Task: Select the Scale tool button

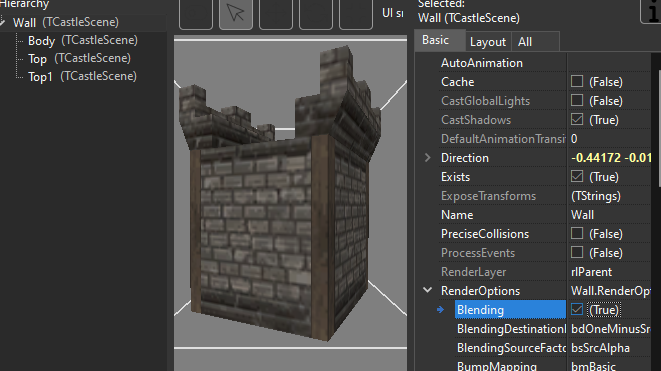Action: click(x=356, y=14)
